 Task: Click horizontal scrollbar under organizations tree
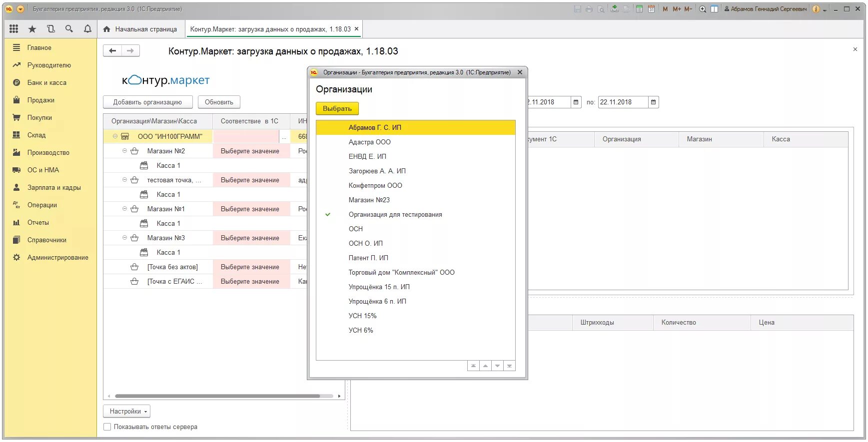point(217,396)
